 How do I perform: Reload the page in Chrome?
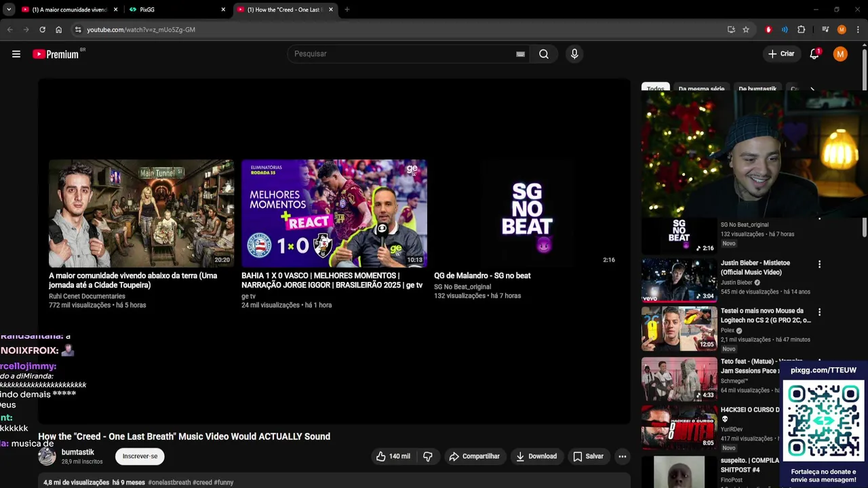pyautogui.click(x=42, y=30)
